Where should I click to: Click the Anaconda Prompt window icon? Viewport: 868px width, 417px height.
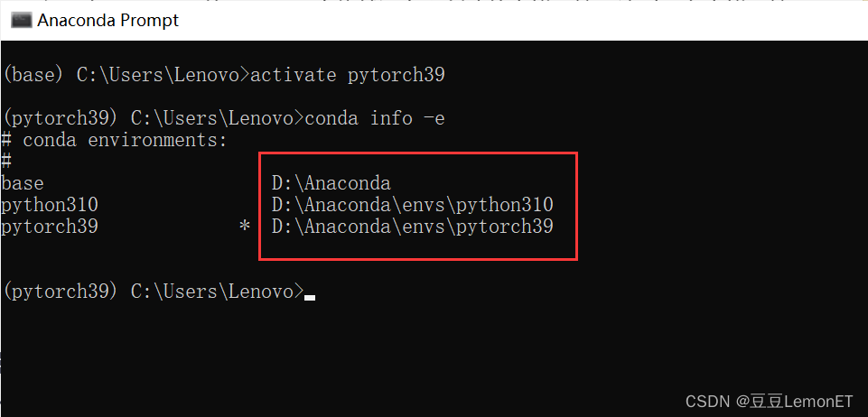(x=21, y=21)
